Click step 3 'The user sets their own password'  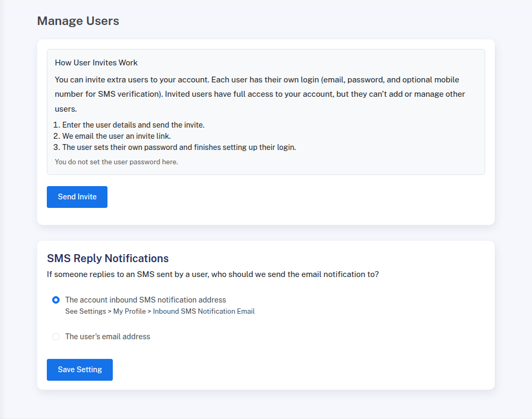[x=179, y=147]
